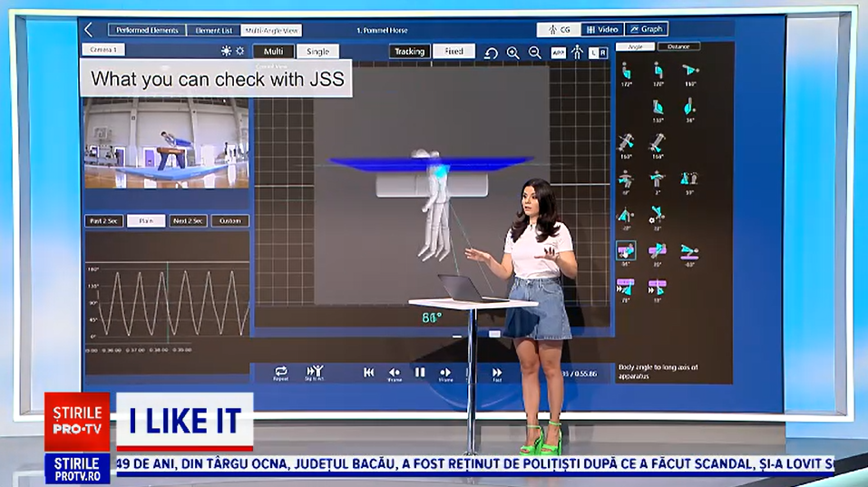Toggle the R side button
The height and width of the screenshot is (487, 868).
[x=603, y=53]
